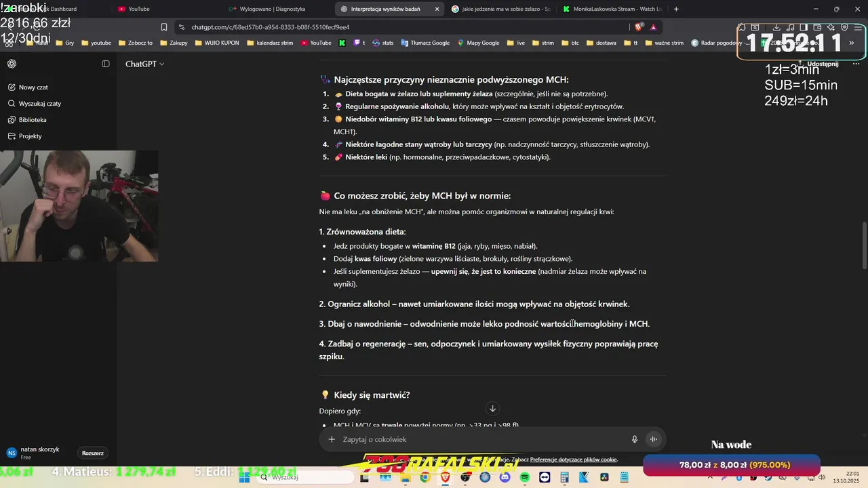The width and height of the screenshot is (868, 488).
Task: Open the Brave Shields lion icon
Action: tap(639, 27)
